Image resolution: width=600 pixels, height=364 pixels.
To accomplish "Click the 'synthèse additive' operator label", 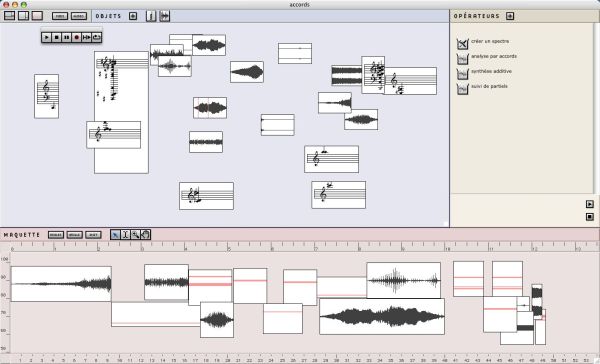I will pyautogui.click(x=491, y=71).
